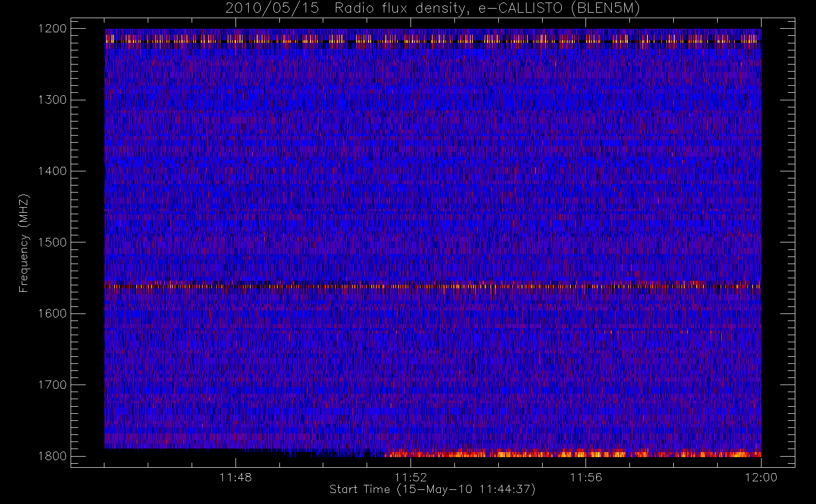Click the 1800 frequency tick label
Screen dimensions: 816x504
pyautogui.click(x=52, y=456)
